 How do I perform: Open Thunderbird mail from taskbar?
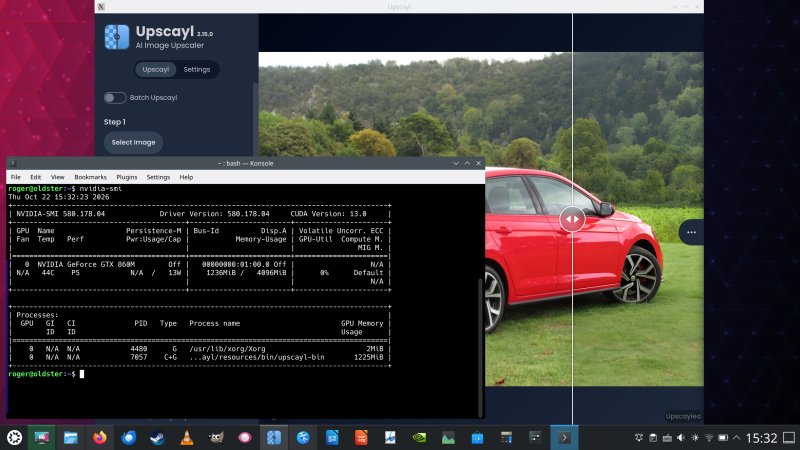tap(129, 437)
